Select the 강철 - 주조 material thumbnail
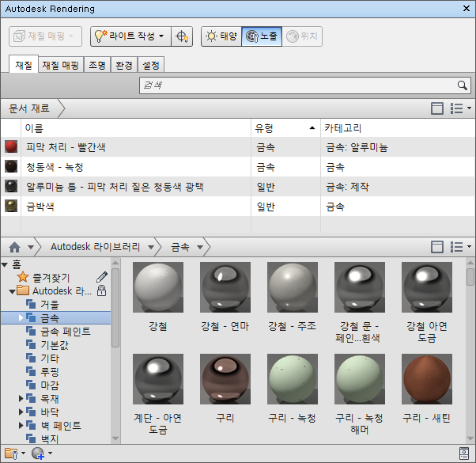 click(293, 287)
